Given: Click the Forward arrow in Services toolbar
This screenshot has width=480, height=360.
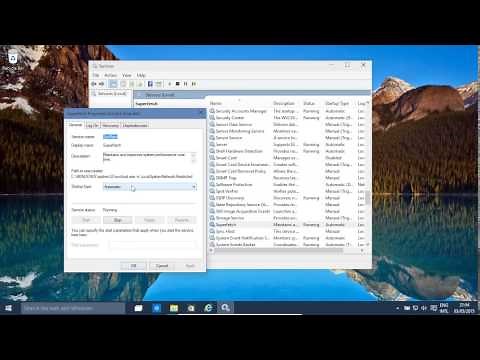Looking at the screenshot, I should pyautogui.click(x=102, y=84).
